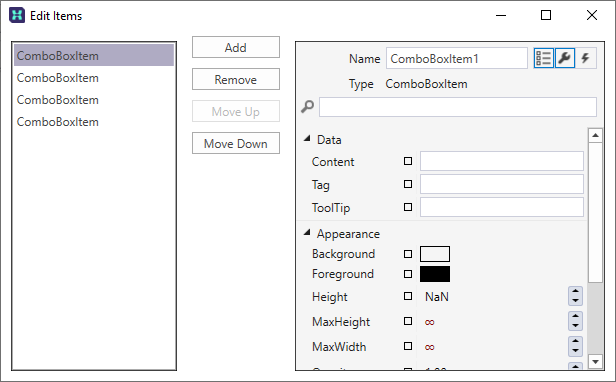Open the black Foreground color swatch

coord(435,274)
